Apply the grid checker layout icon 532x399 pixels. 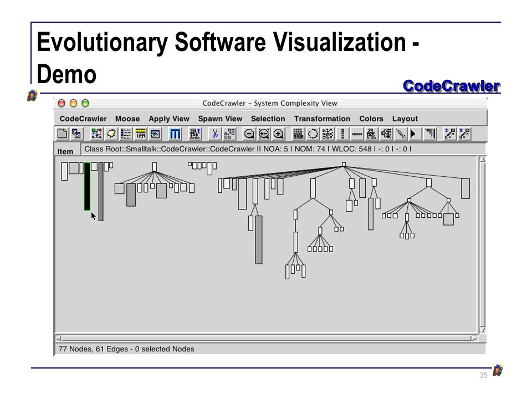click(x=298, y=134)
